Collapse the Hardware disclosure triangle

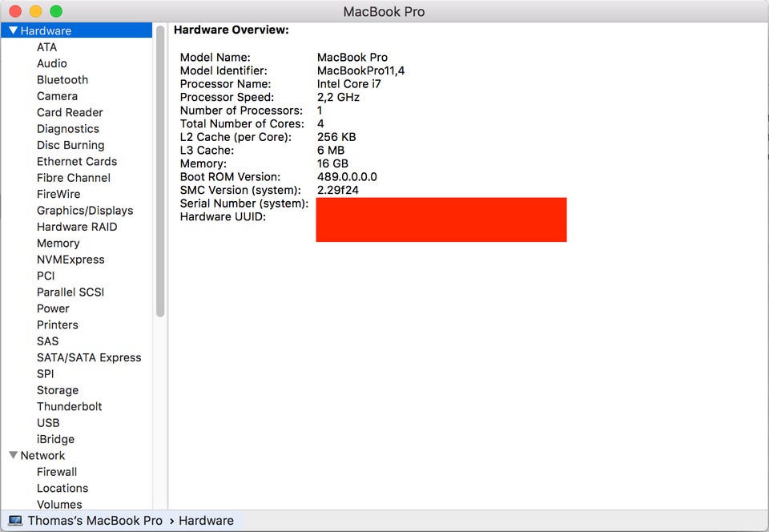14,30
